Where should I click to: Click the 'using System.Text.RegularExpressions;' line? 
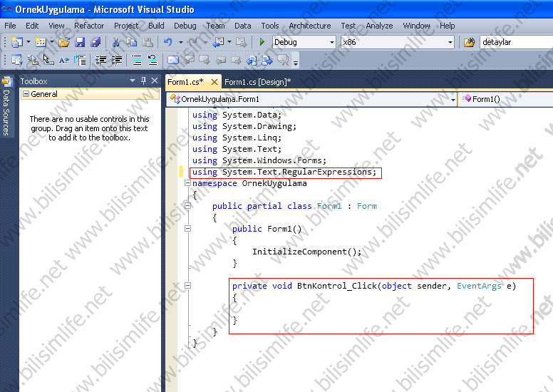pyautogui.click(x=284, y=172)
